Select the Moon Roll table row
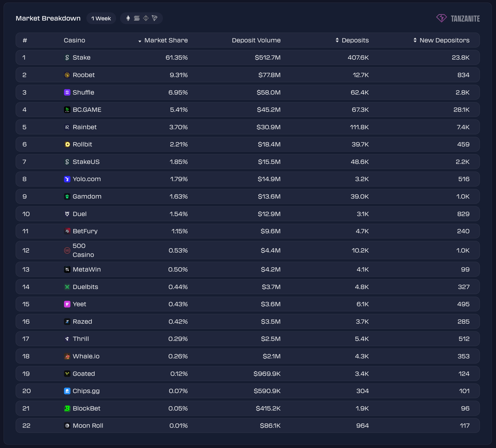496x448 pixels. (247, 426)
